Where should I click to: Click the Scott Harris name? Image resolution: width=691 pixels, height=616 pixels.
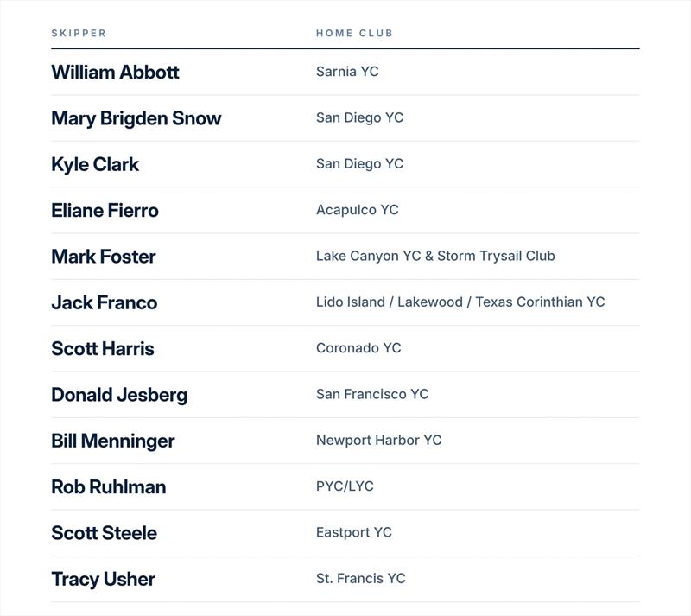point(103,349)
